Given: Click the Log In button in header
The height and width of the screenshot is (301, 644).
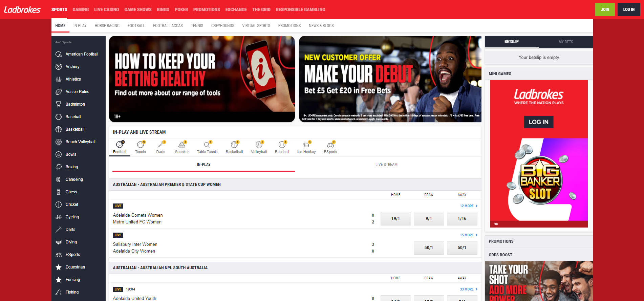Looking at the screenshot, I should (x=629, y=9).
